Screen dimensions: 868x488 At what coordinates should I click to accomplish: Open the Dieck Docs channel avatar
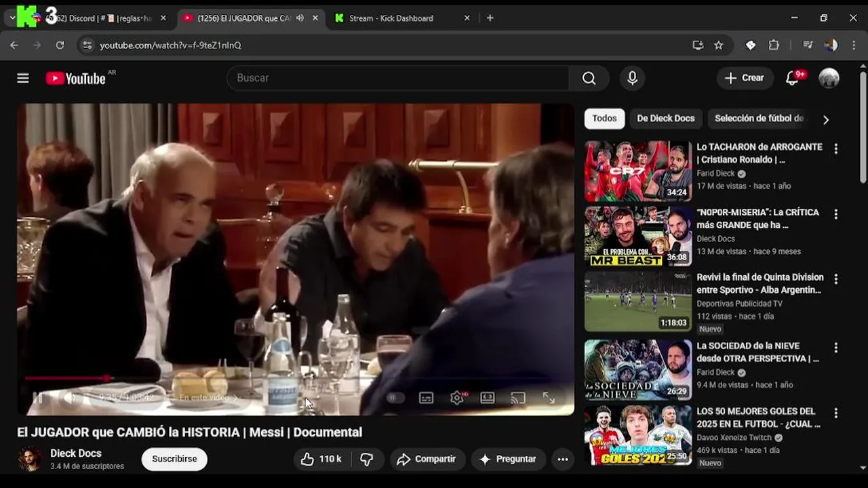tap(28, 459)
